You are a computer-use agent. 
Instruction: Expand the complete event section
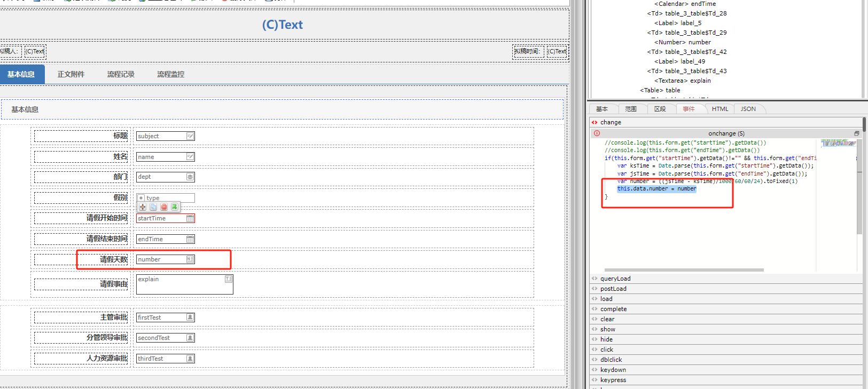tap(595, 309)
